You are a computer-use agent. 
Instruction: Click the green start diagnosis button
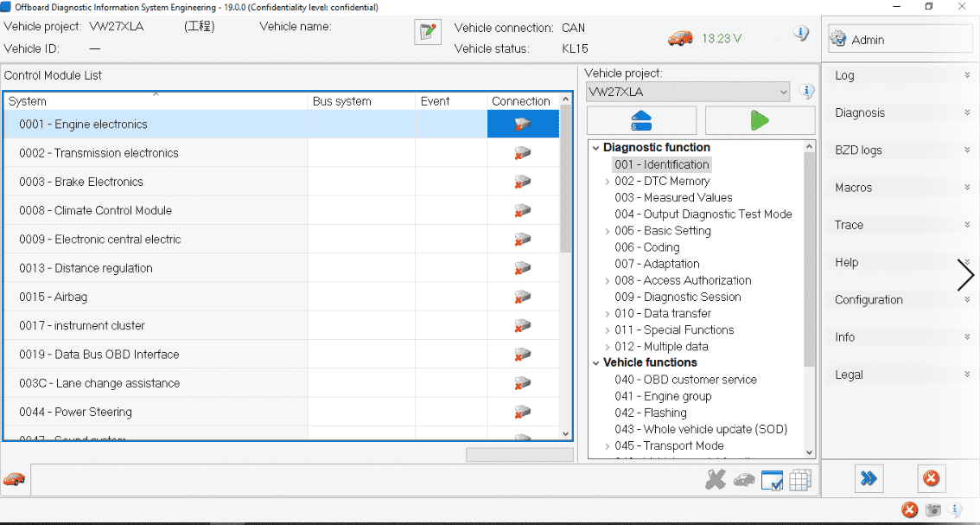[x=759, y=120]
